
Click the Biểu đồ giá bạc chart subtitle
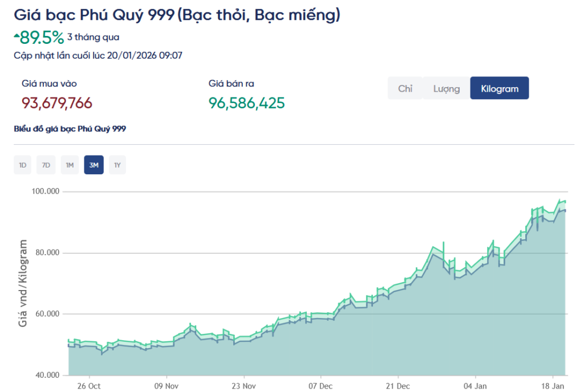(x=70, y=129)
